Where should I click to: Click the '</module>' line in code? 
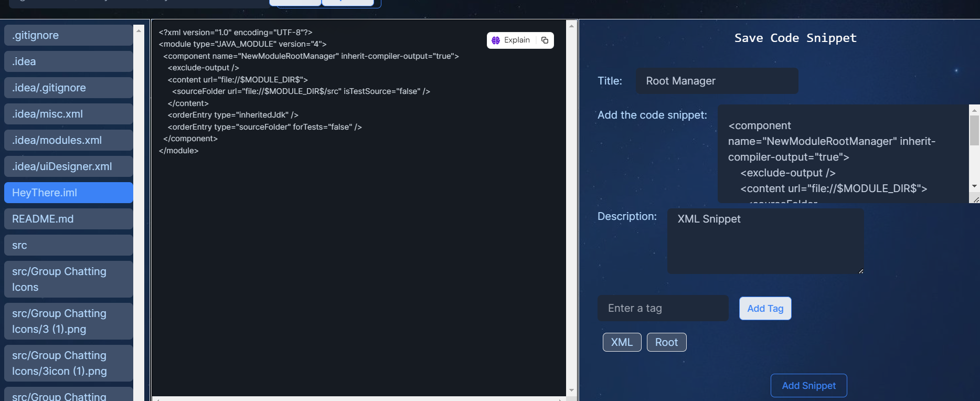tap(178, 151)
